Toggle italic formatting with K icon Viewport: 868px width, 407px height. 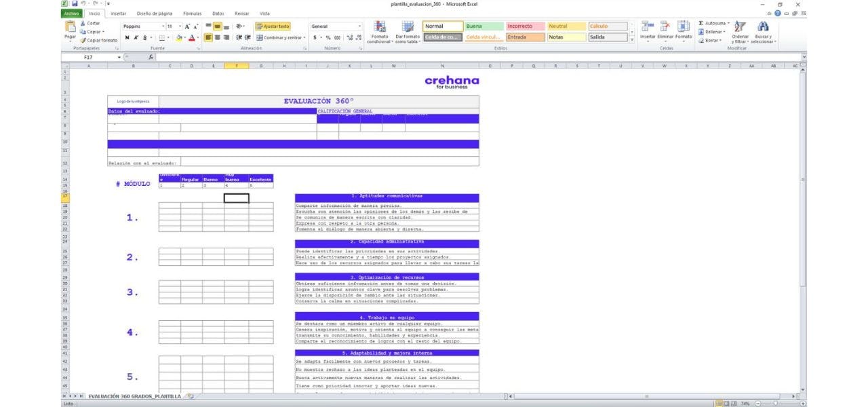pyautogui.click(x=136, y=37)
